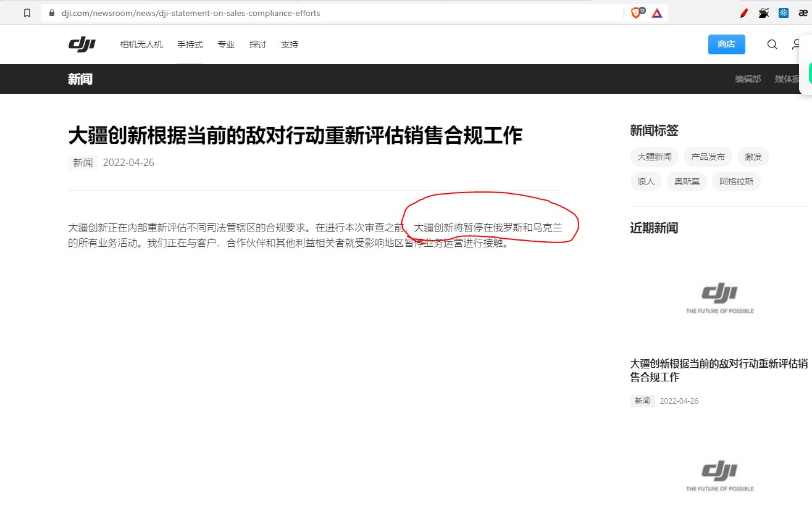Click the bookmark icon in browser toolbar
This screenshot has height=519, width=812.
pos(27,13)
